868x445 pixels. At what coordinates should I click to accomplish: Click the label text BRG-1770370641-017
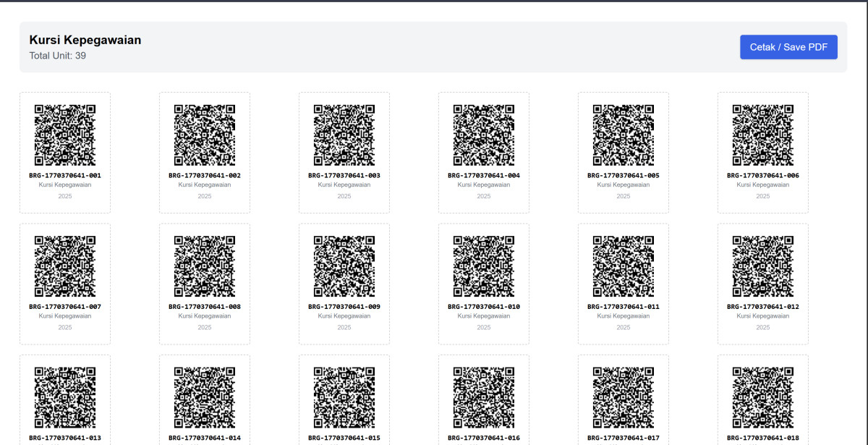[x=624, y=438]
